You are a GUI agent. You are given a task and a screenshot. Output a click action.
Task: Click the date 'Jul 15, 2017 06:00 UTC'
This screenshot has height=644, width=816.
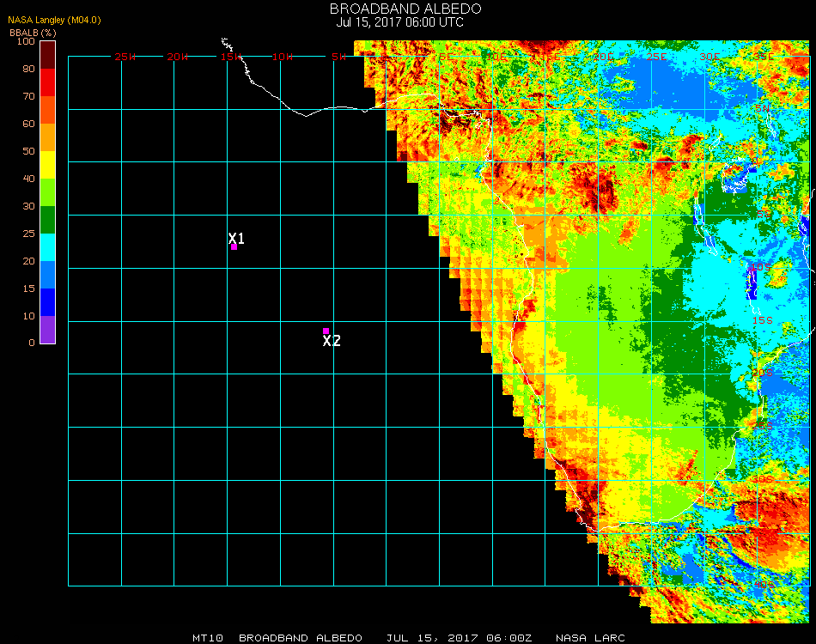399,22
